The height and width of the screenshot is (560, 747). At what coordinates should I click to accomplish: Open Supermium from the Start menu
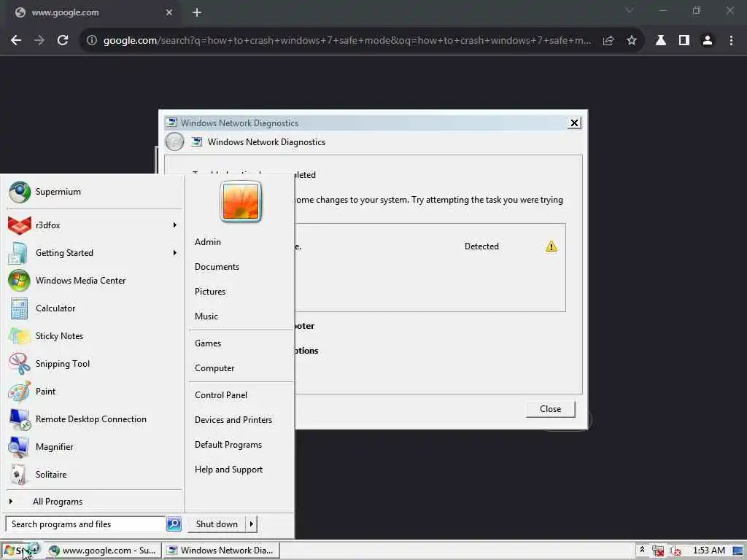(x=93, y=192)
